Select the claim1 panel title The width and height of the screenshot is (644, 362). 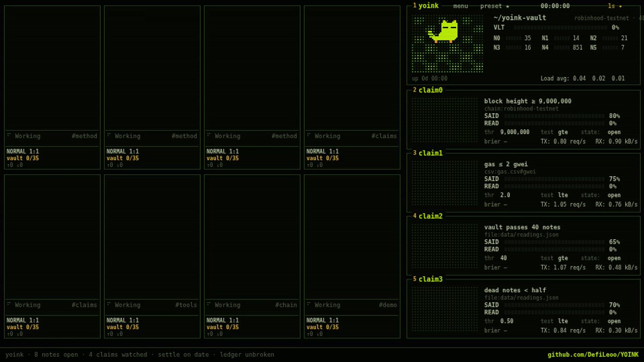click(430, 153)
